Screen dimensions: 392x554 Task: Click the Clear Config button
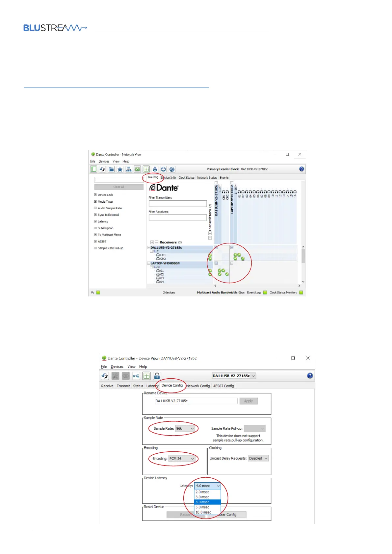pyautogui.click(x=228, y=515)
